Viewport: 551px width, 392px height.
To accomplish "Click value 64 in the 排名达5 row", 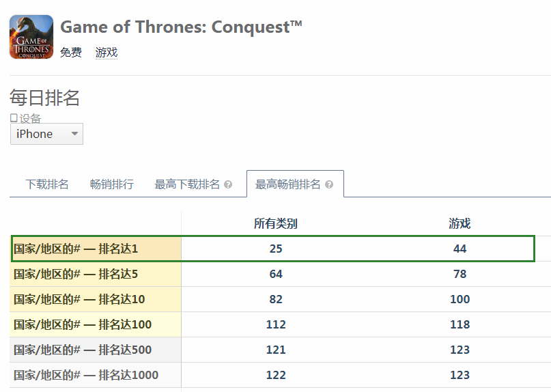I will (276, 274).
